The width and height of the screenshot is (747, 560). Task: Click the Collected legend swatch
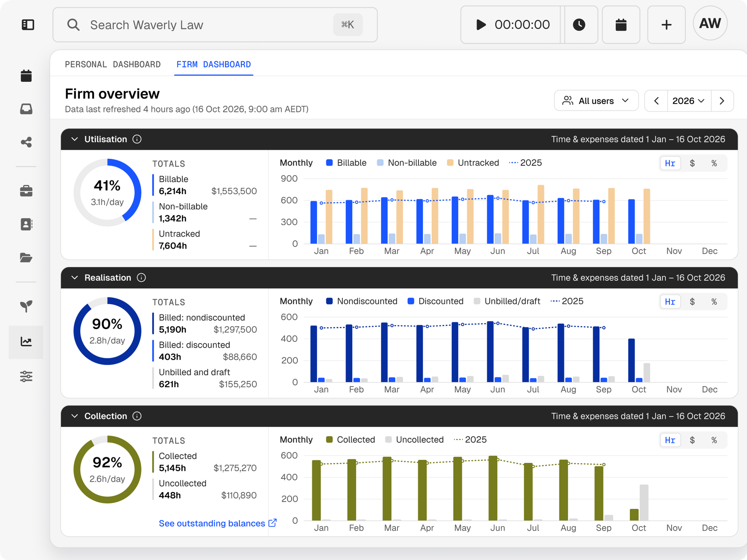coord(329,439)
